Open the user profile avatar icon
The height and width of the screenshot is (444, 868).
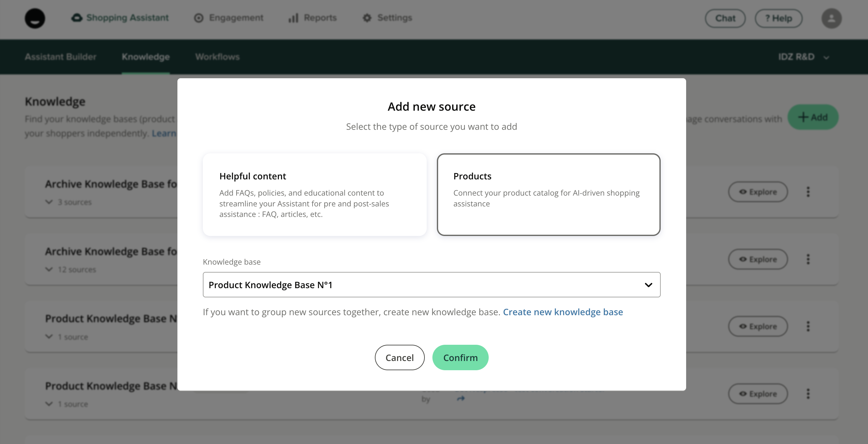tap(831, 18)
